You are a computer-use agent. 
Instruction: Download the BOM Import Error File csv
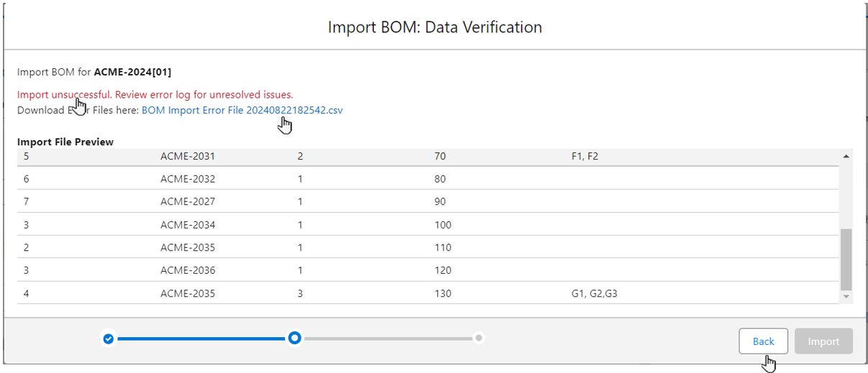click(x=242, y=110)
